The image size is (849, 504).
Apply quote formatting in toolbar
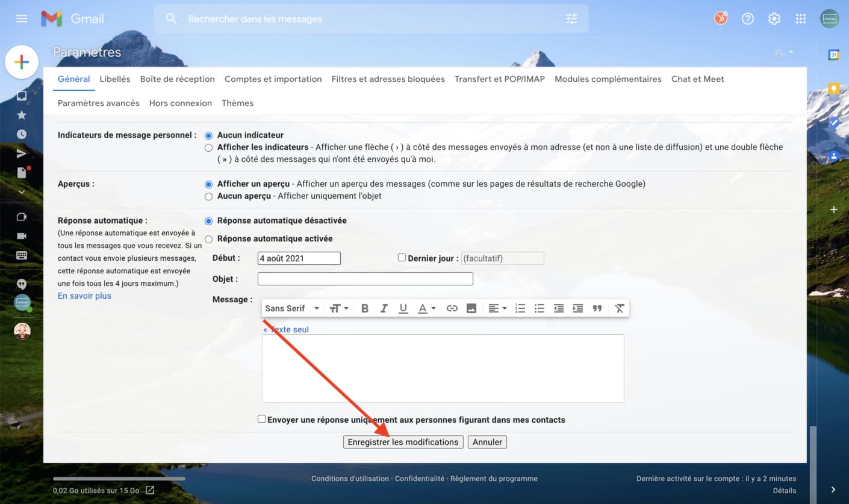597,308
